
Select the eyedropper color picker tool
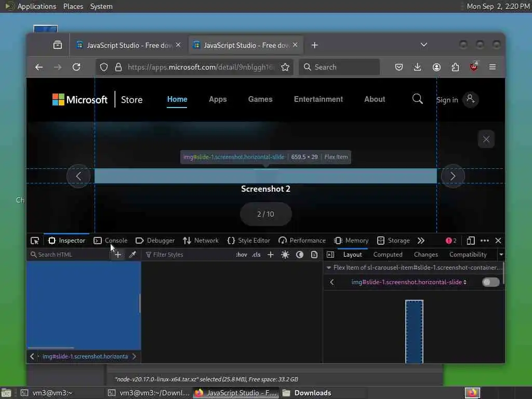[132, 255]
